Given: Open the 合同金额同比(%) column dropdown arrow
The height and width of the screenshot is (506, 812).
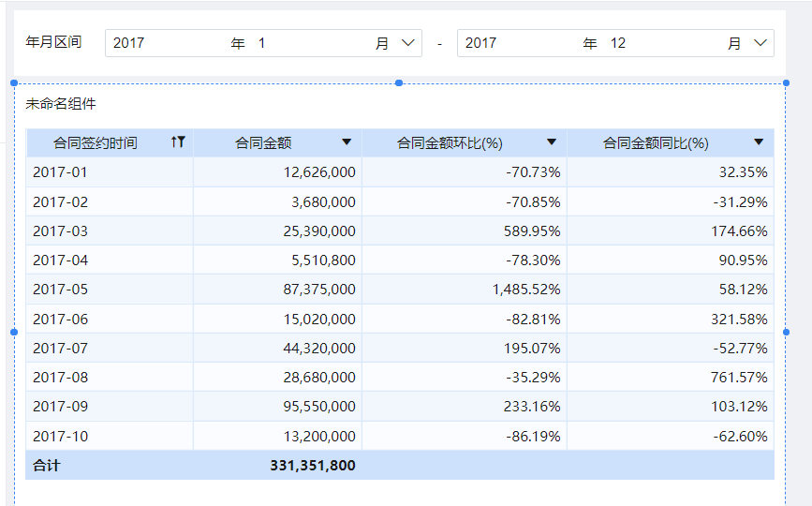Looking at the screenshot, I should point(759,142).
